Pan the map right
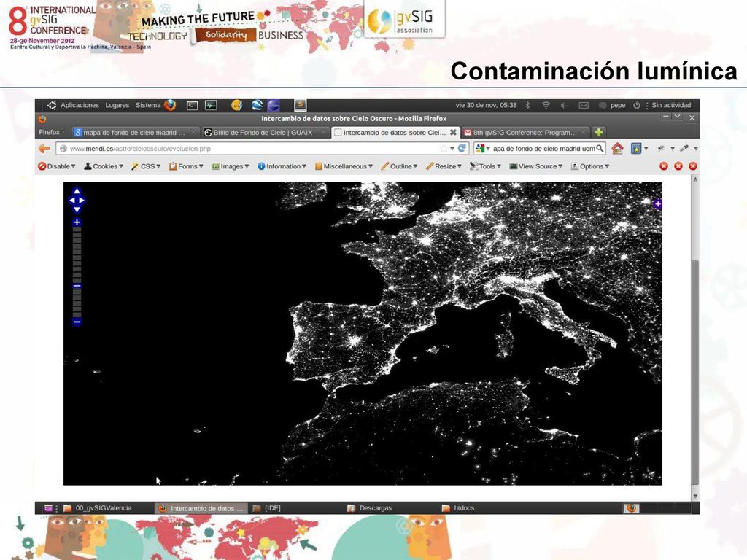This screenshot has width=747, height=560. tap(82, 201)
